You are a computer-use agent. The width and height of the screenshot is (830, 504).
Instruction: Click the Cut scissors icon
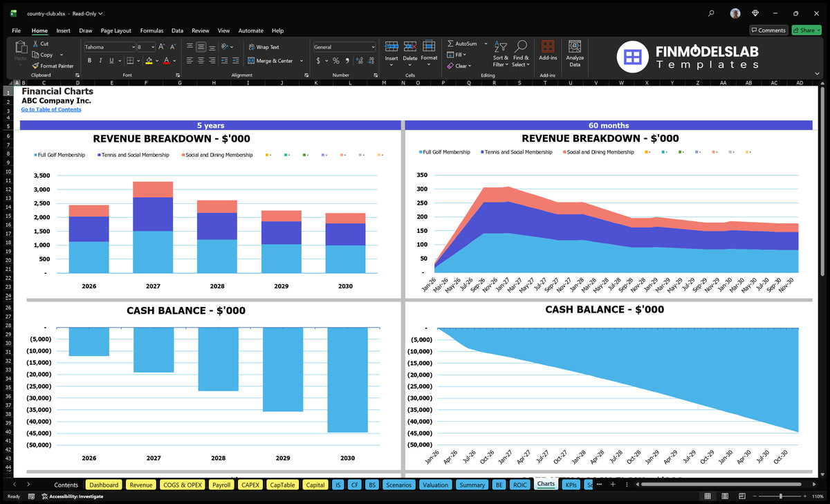35,44
